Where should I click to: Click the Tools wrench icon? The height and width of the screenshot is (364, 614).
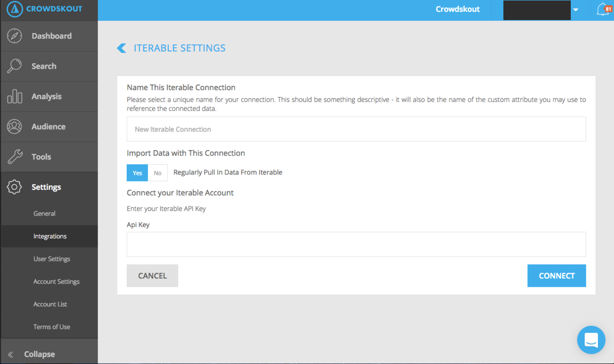[15, 157]
